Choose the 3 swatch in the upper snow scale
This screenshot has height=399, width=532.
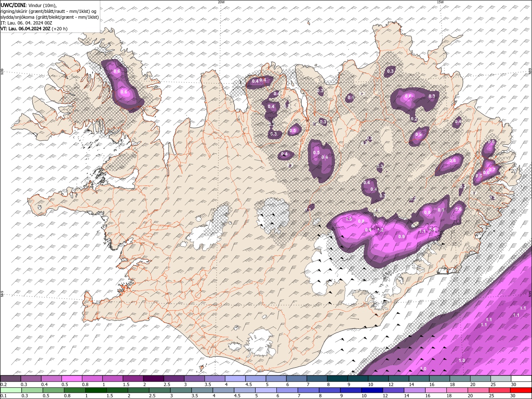click(194, 379)
